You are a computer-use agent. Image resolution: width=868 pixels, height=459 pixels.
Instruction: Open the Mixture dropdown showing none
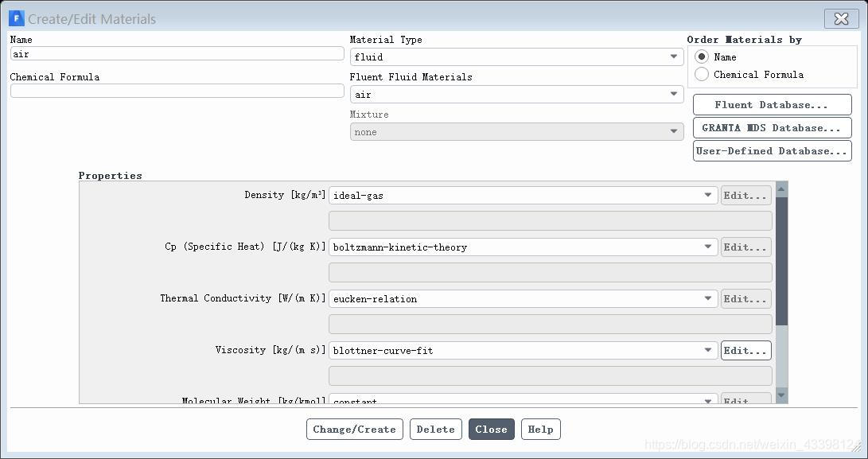pos(516,132)
